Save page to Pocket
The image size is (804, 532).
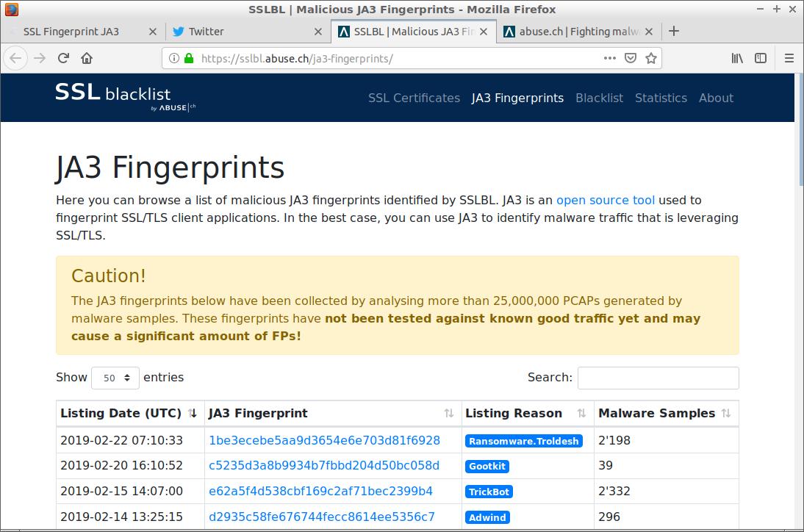(x=631, y=59)
